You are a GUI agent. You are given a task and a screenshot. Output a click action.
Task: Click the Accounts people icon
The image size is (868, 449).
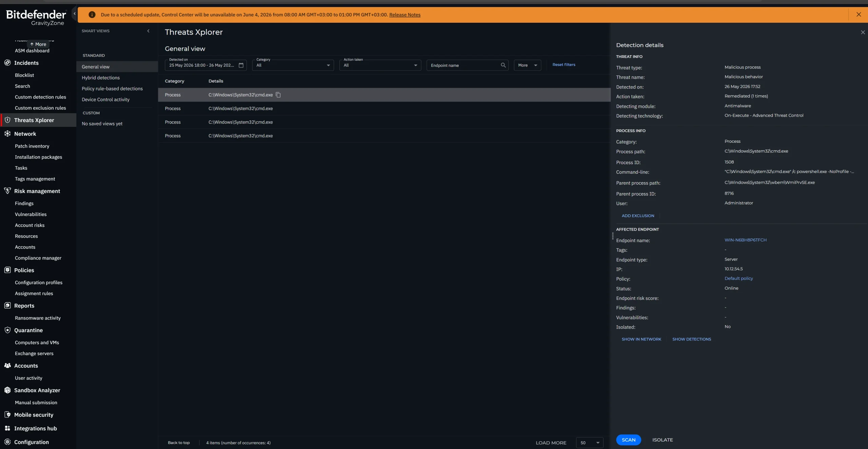click(7, 366)
